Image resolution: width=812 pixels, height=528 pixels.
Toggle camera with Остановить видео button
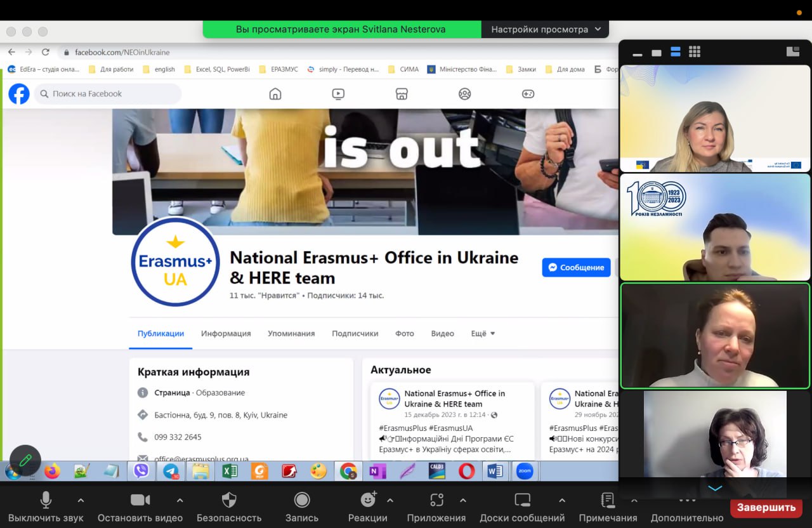tap(140, 500)
